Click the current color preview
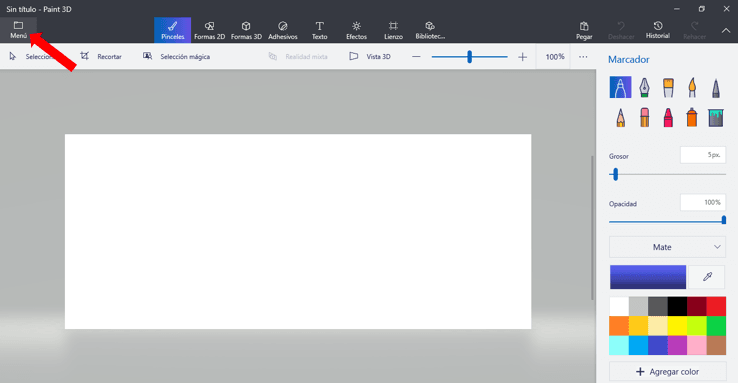This screenshot has height=383, width=738. pos(648,277)
